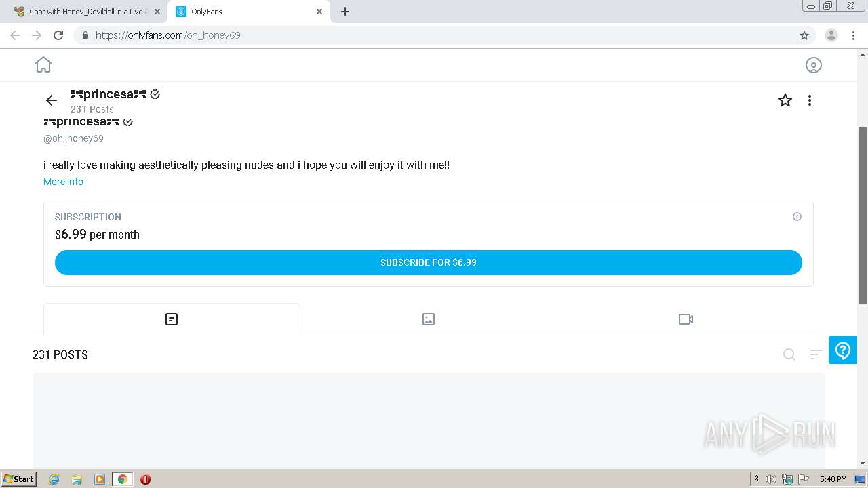
Task: Click the network tray icon
Action: click(787, 479)
